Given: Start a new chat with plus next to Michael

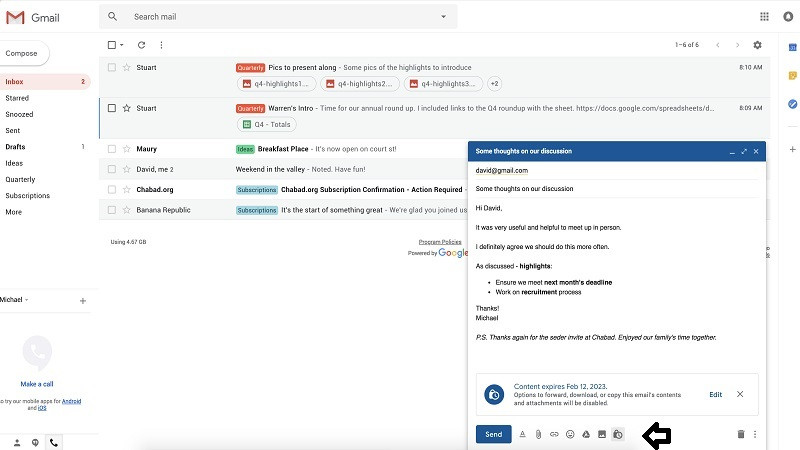Looking at the screenshot, I should coord(83,301).
